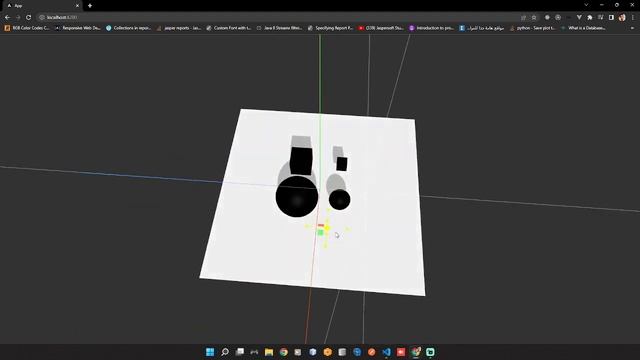Open the browser Extensions puzzle icon
This screenshot has width=640, height=360.
[590, 18]
